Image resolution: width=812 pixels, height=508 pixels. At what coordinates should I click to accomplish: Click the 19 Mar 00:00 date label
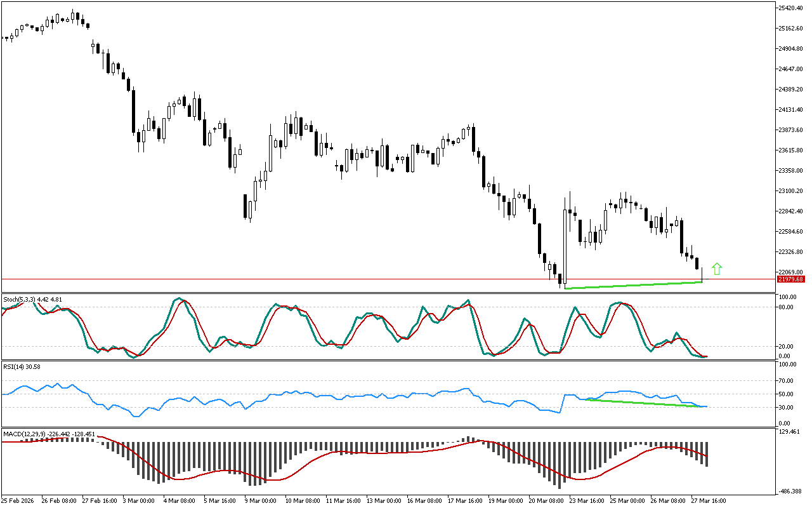502,500
